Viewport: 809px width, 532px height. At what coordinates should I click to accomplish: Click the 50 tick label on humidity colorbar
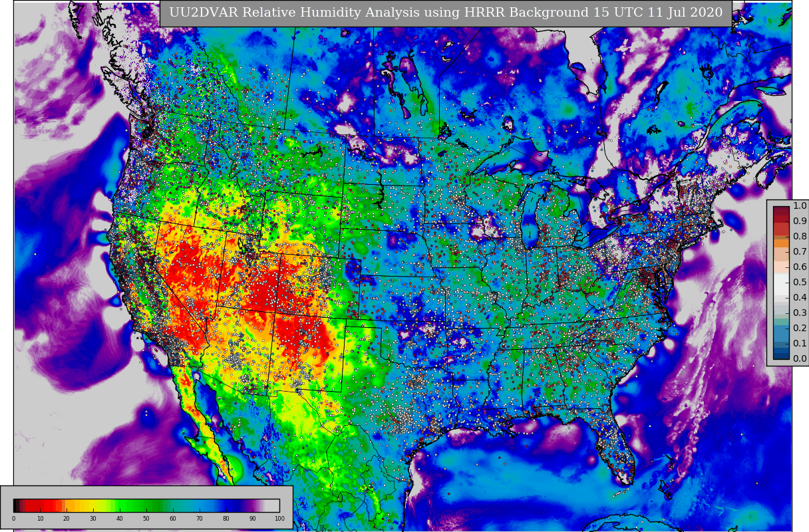point(146,518)
